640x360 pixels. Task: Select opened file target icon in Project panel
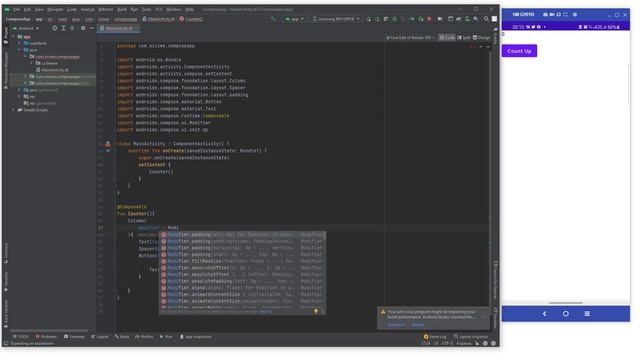coord(54,28)
